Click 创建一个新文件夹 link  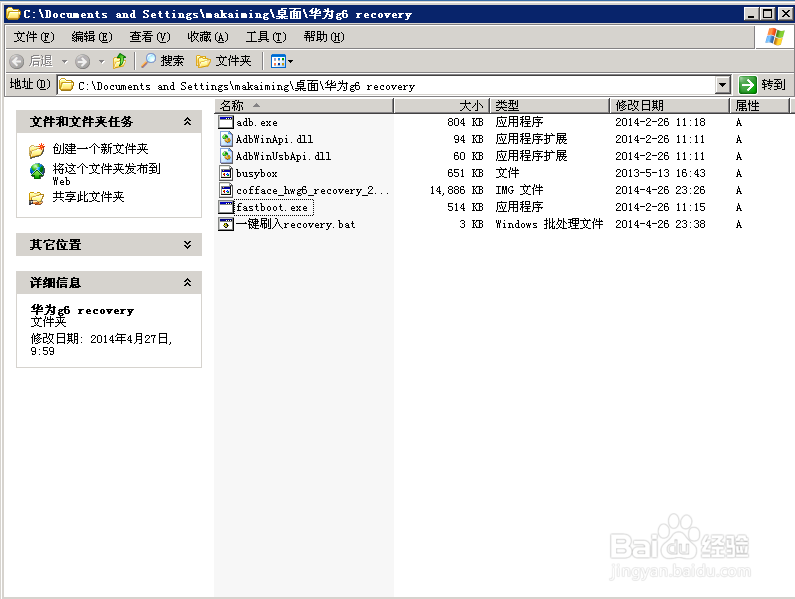[100, 149]
